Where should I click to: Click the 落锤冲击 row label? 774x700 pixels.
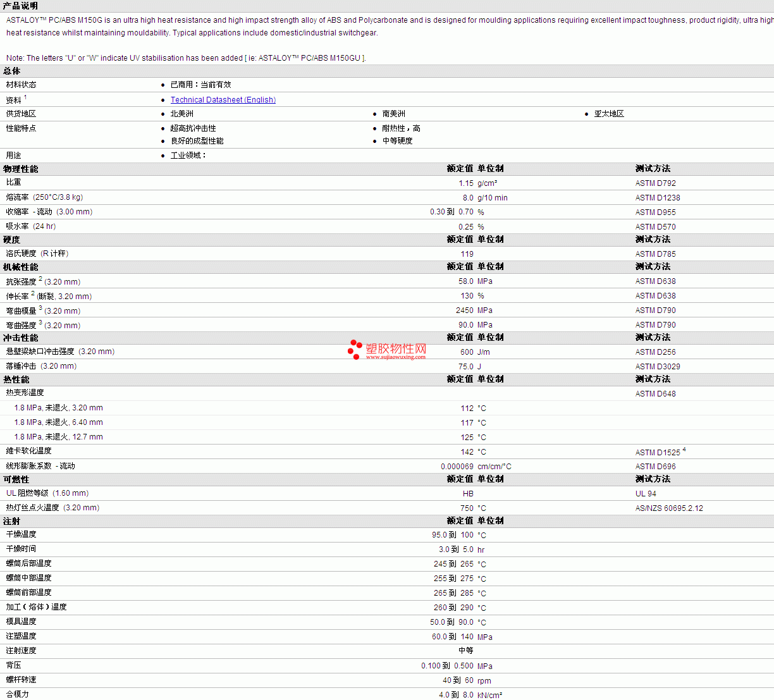coord(42,366)
